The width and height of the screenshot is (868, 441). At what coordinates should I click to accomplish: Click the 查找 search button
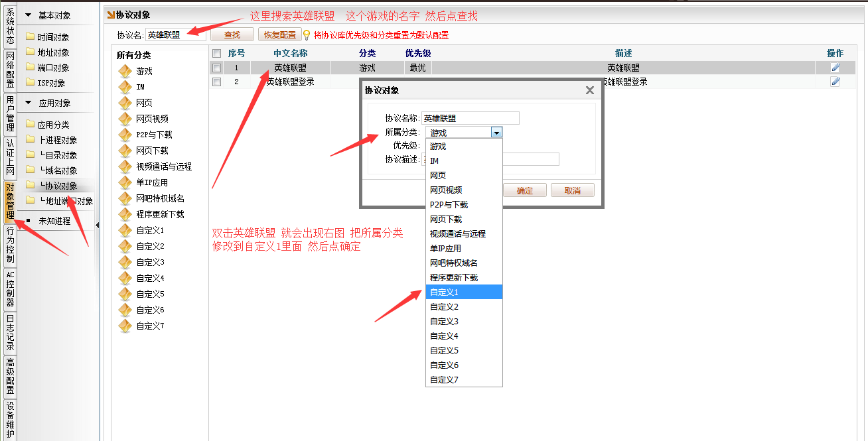click(232, 35)
